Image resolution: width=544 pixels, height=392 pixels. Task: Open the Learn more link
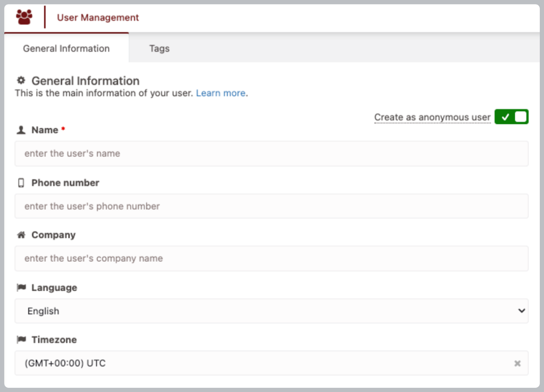pyautogui.click(x=221, y=93)
